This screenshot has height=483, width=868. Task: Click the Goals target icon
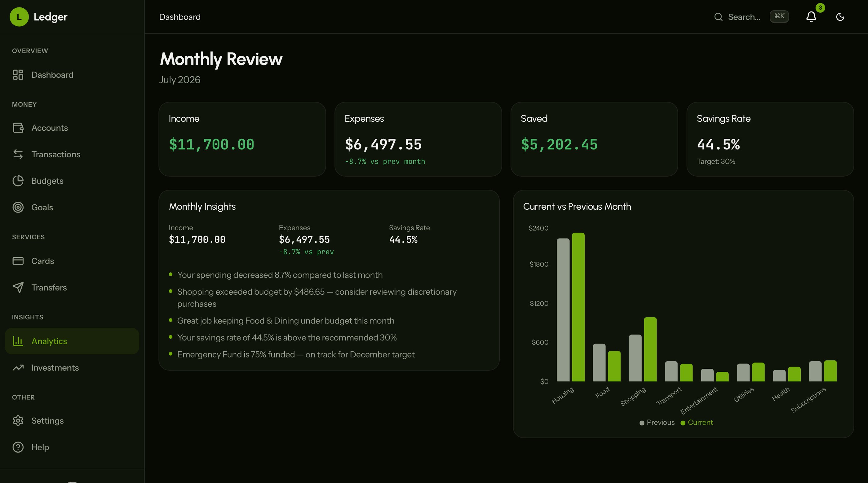tap(18, 208)
